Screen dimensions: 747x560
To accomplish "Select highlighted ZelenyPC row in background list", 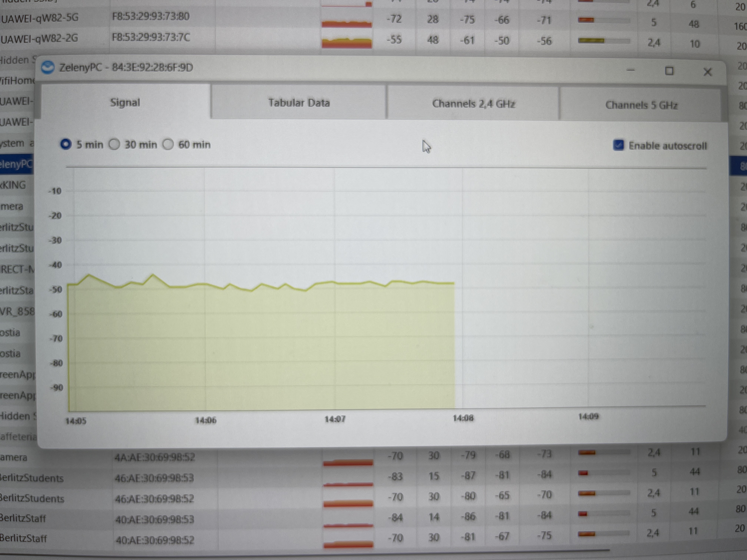I will click(17, 164).
